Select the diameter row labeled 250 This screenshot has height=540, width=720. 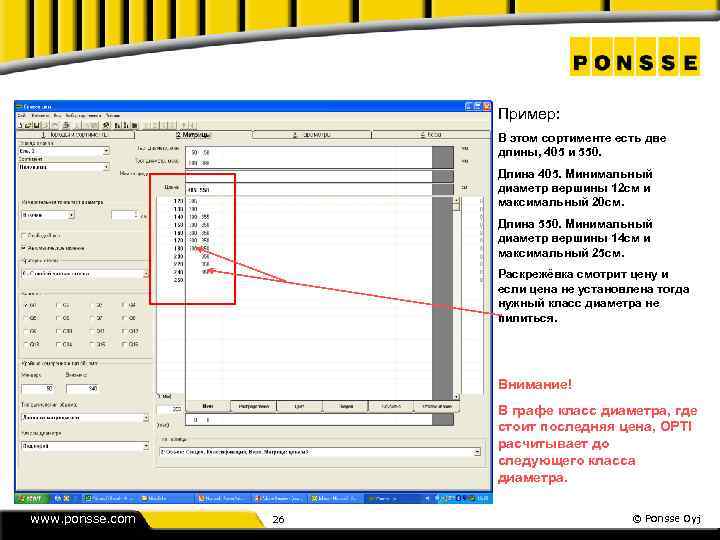point(178,280)
